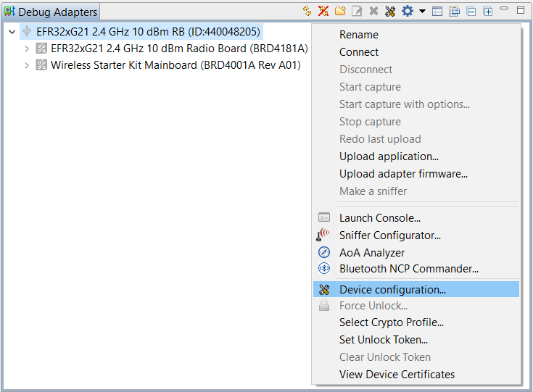This screenshot has height=392, width=533.
Task: Click the device configuration wrench toolbar icon
Action: point(390,11)
